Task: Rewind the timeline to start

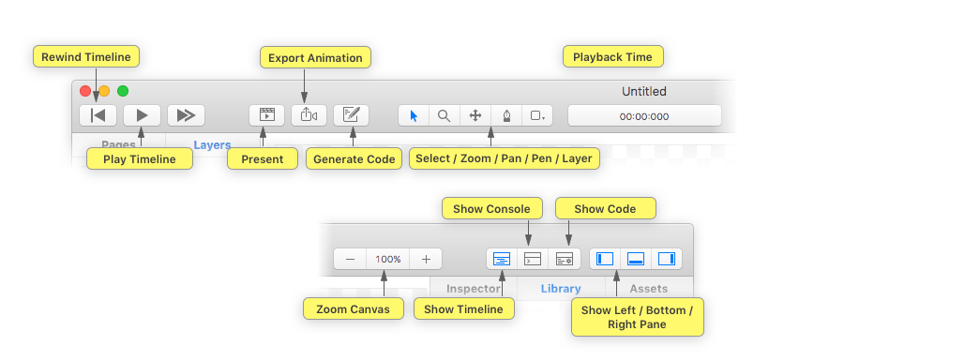Action: click(x=98, y=115)
